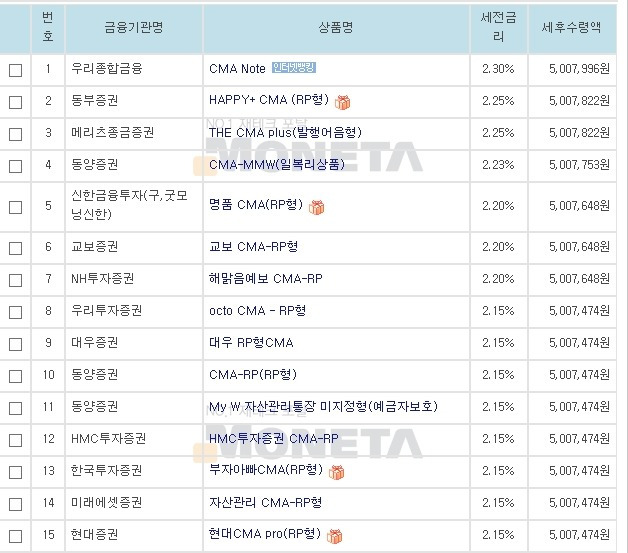Select checkbox for row 6 교보증권

click(15, 248)
